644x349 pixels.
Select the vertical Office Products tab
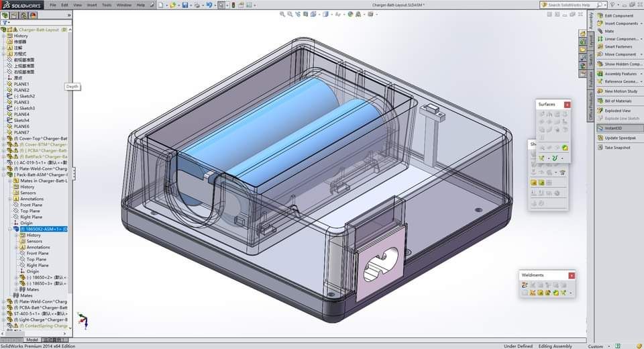(x=590, y=106)
